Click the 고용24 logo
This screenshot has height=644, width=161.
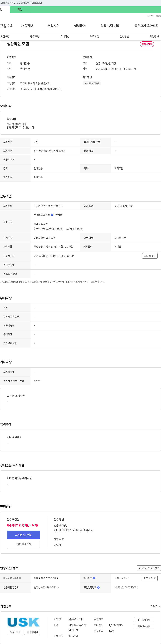click(6, 26)
